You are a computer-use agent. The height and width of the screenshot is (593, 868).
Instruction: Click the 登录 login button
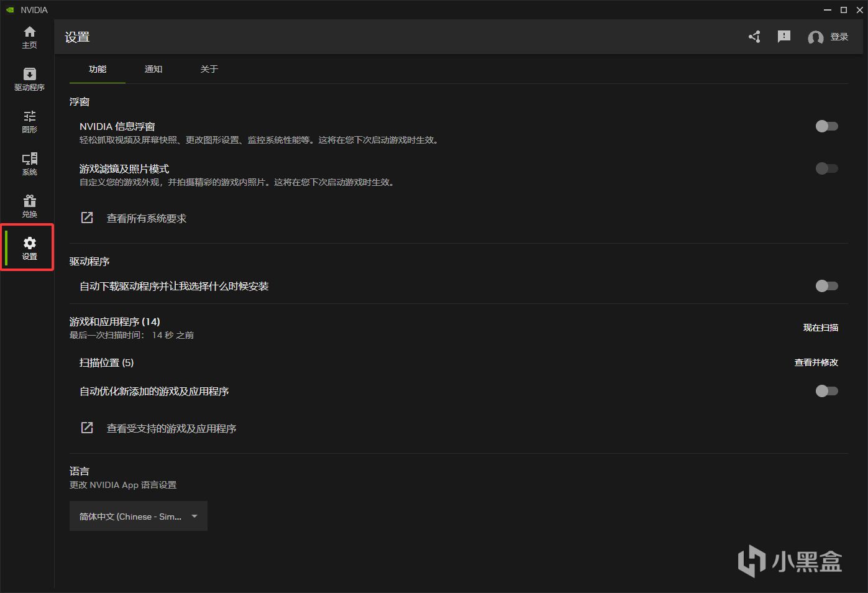(839, 37)
